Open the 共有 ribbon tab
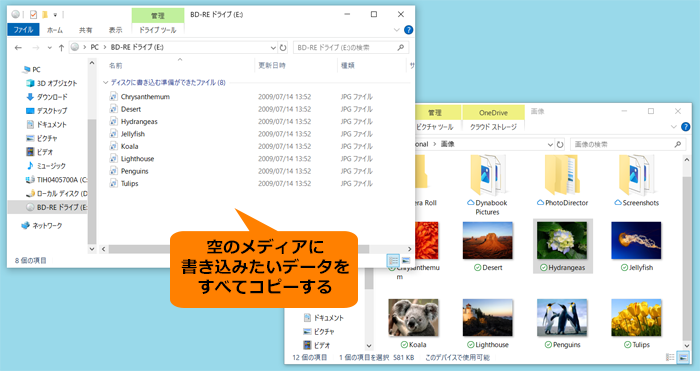 85,30
